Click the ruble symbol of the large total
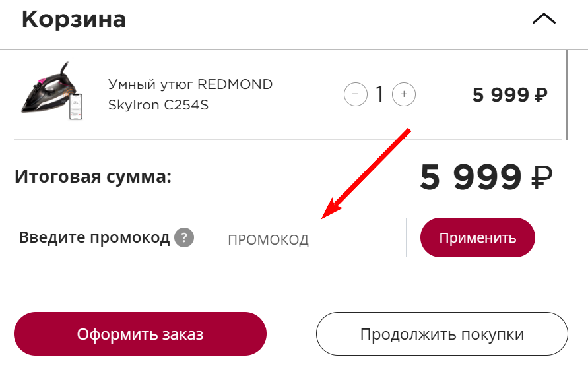 541,178
